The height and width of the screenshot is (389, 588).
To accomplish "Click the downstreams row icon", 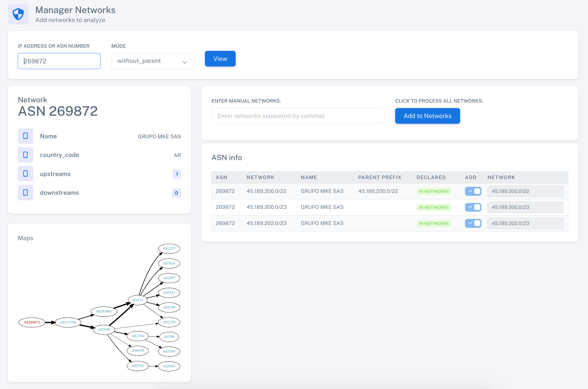I will 25,192.
